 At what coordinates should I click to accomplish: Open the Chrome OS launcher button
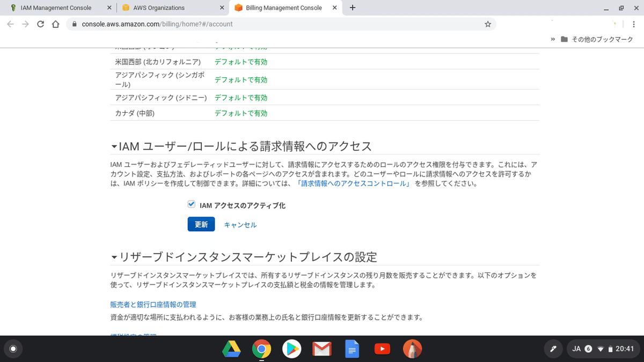click(13, 349)
